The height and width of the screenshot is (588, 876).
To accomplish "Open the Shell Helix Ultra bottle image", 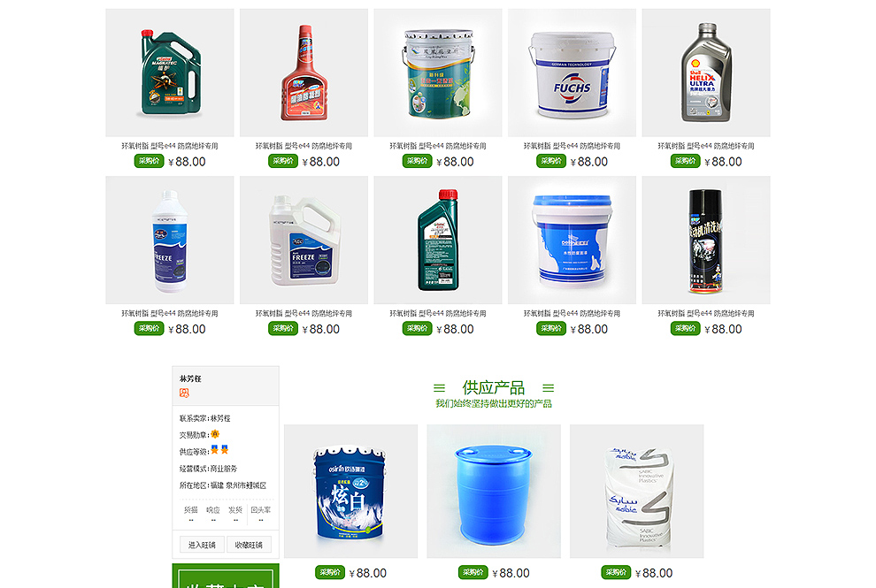I will coord(706,73).
